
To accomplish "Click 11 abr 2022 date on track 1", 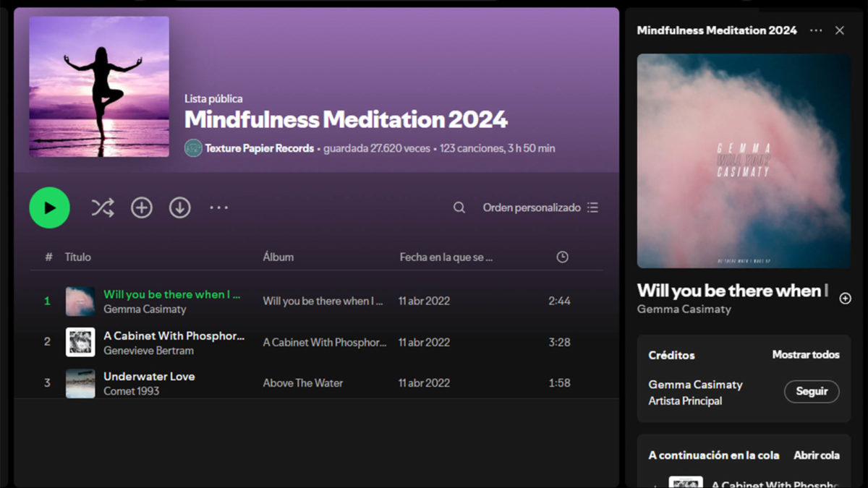I will click(x=424, y=301).
